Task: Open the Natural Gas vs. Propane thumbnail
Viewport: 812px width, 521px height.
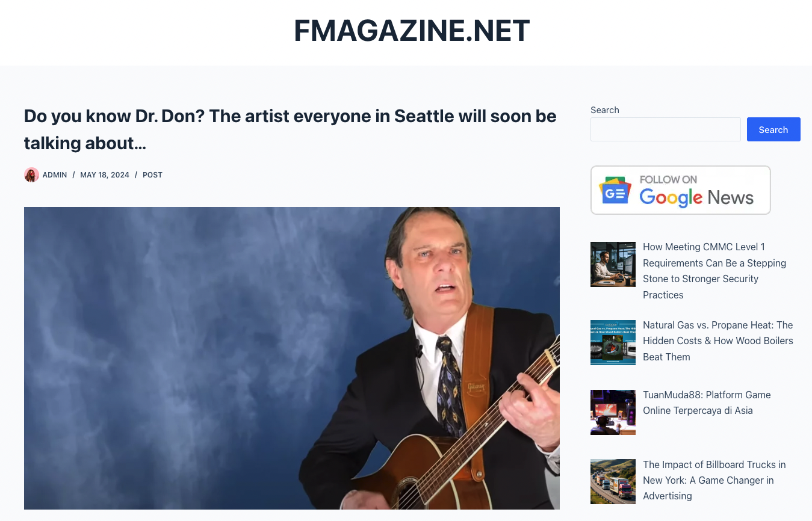Action: coord(613,342)
